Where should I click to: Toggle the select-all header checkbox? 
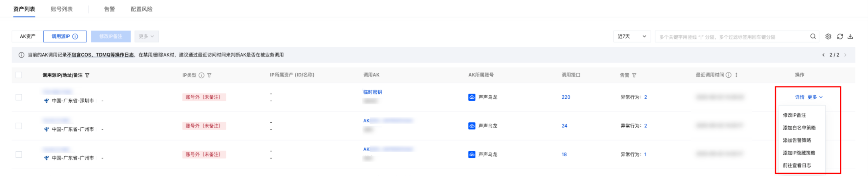(x=19, y=75)
